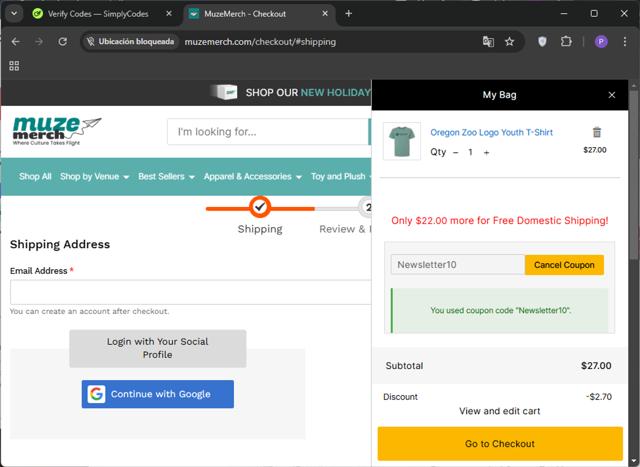The height and width of the screenshot is (467, 640).
Task: Click the Review step number 2 circle
Action: click(366, 207)
